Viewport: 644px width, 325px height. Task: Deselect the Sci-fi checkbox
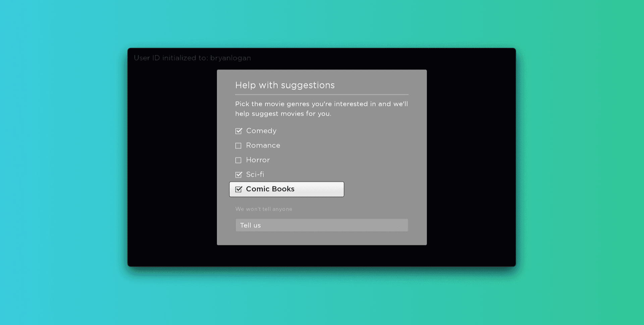tap(238, 175)
